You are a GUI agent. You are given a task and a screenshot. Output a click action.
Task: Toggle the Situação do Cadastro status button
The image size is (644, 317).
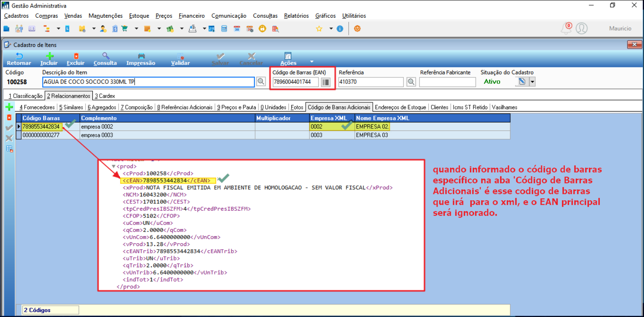point(521,82)
